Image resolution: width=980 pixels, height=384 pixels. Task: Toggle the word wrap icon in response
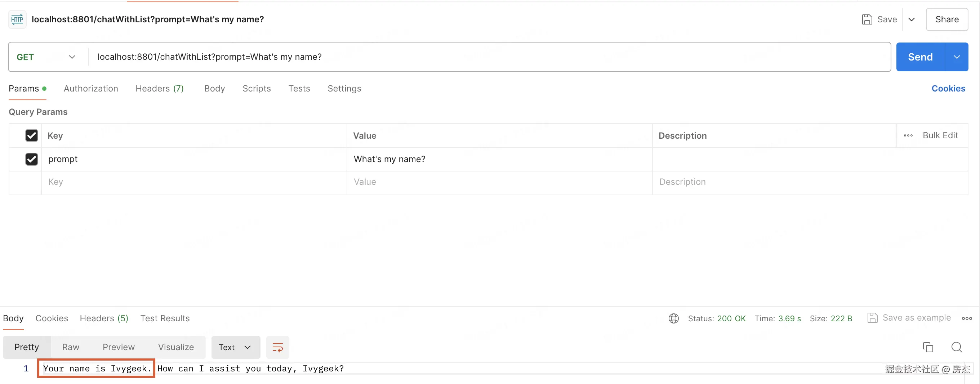[277, 347]
